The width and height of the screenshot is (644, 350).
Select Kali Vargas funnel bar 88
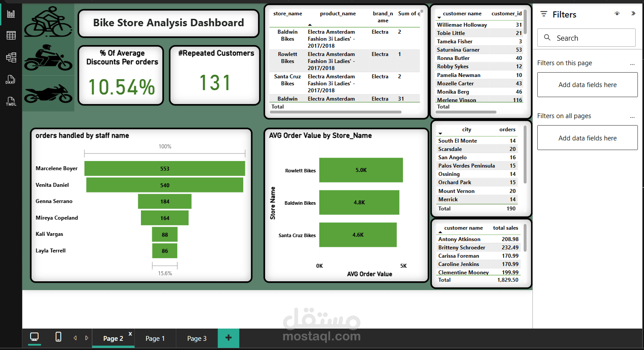[164, 234]
